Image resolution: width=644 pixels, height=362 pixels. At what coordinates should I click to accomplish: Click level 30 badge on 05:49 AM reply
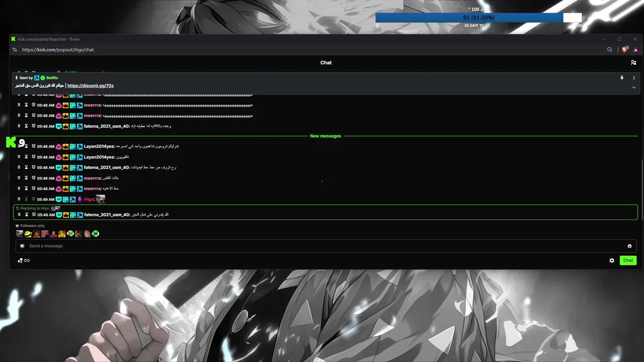pos(59,215)
